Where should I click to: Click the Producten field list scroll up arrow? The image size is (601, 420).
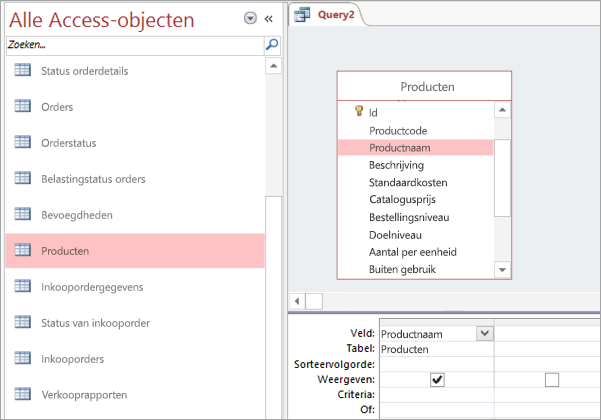tap(502, 110)
